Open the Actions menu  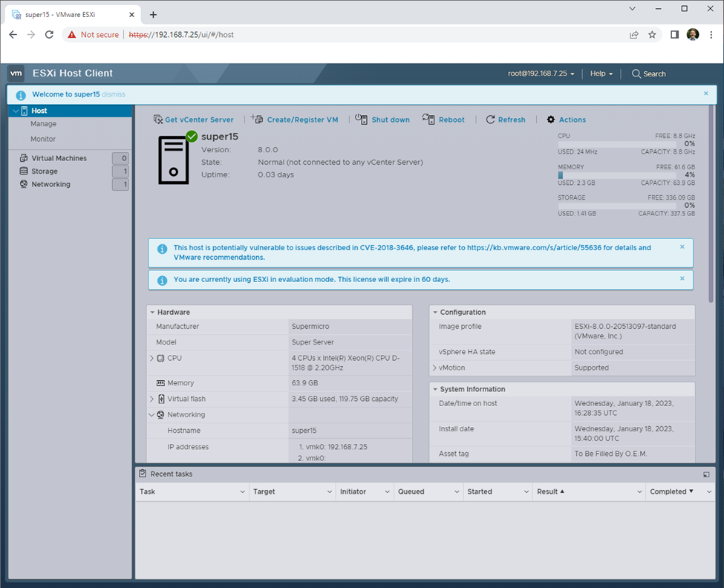[566, 120]
